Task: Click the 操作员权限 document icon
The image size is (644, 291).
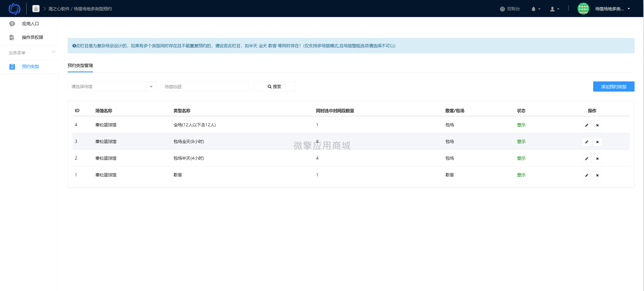Action: 12,37
